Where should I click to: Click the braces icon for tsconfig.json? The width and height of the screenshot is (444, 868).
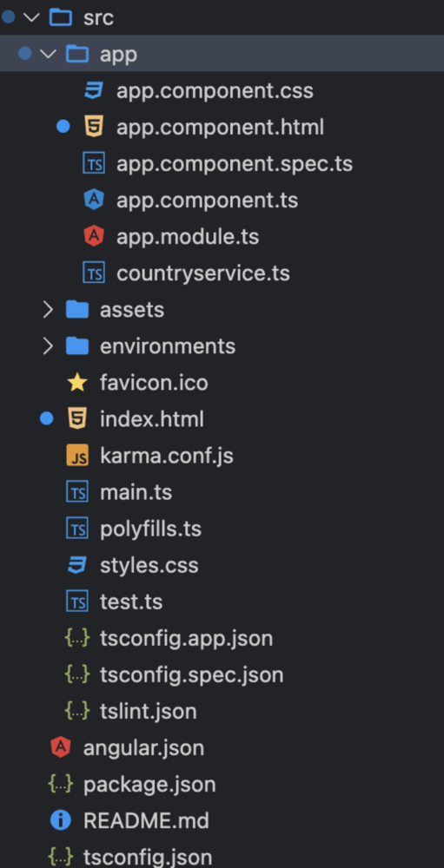[x=61, y=858]
